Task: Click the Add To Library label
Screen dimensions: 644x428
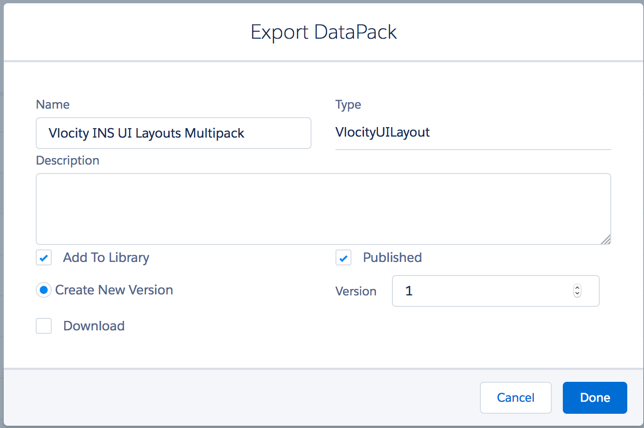Action: click(106, 258)
